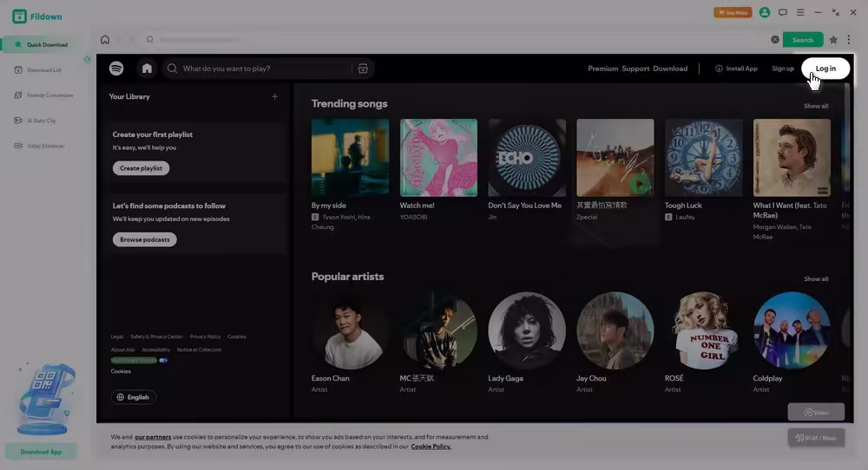Screen dimensions: 868x470
Task: Bookmark the page with the star icon
Action: click(833, 40)
